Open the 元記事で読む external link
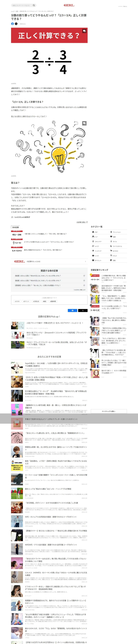This screenshot has height=644, width=138. (82, 222)
